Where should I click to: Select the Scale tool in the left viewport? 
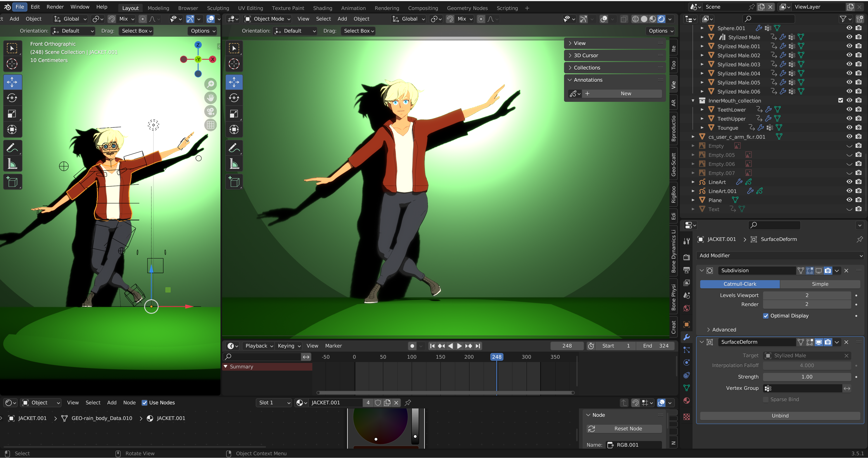click(12, 114)
